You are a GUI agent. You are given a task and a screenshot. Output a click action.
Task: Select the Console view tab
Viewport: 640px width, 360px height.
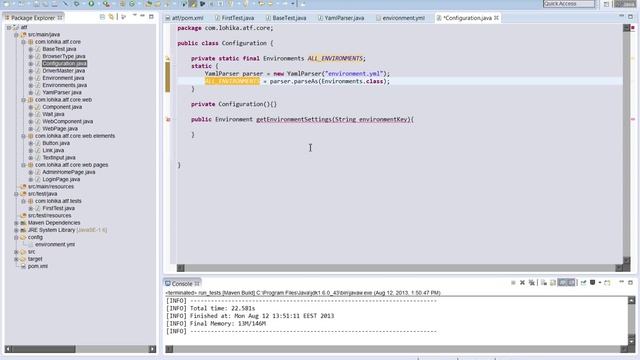[x=182, y=284]
